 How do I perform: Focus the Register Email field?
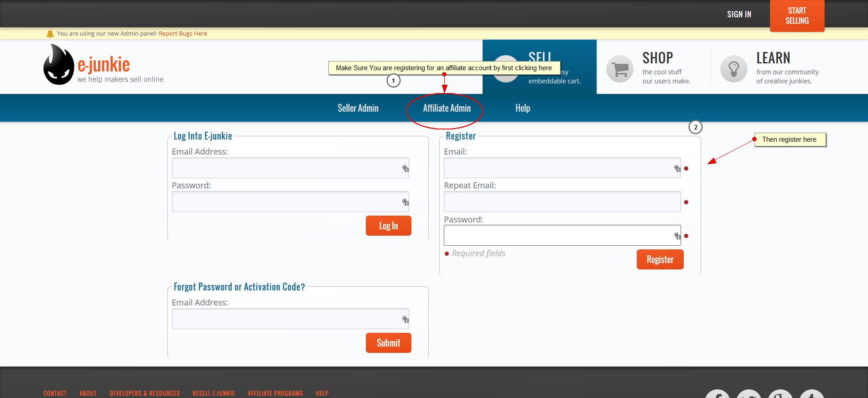[562, 168]
